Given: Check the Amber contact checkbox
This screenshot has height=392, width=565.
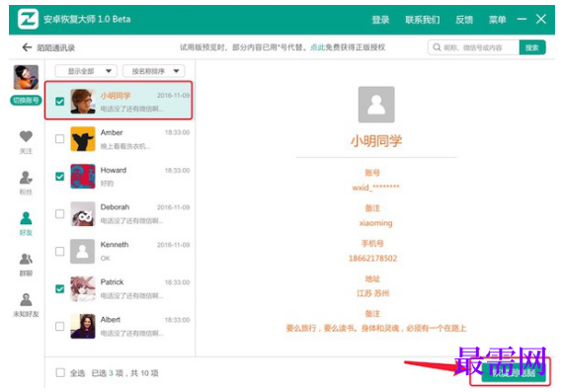Looking at the screenshot, I should [x=60, y=138].
